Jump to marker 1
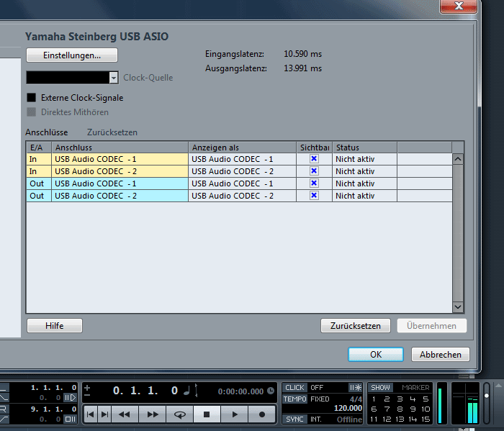This screenshot has width=504, height=431. coord(374,399)
